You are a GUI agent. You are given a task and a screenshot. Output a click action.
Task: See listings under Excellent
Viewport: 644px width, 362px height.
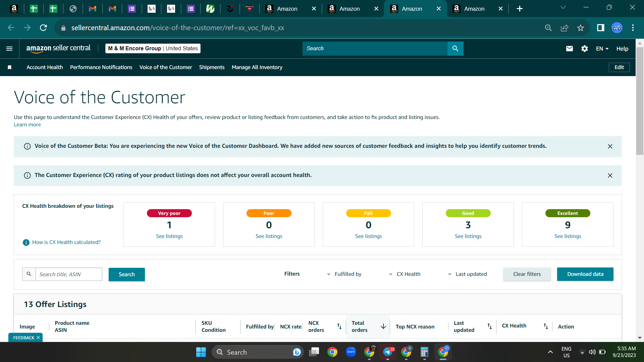pyautogui.click(x=568, y=236)
